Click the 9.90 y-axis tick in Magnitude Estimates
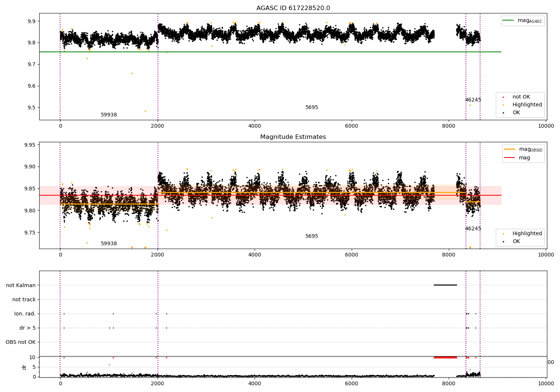560x392 pixels. tap(30, 167)
